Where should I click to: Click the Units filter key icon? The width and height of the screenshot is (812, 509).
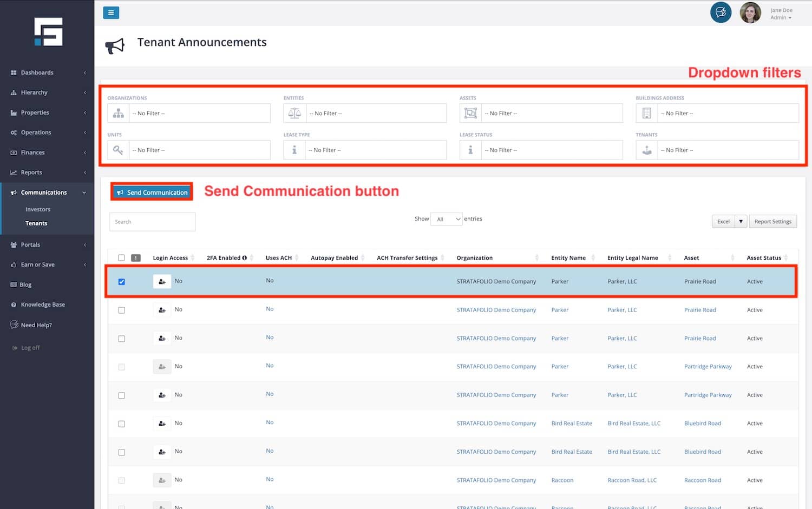click(118, 150)
